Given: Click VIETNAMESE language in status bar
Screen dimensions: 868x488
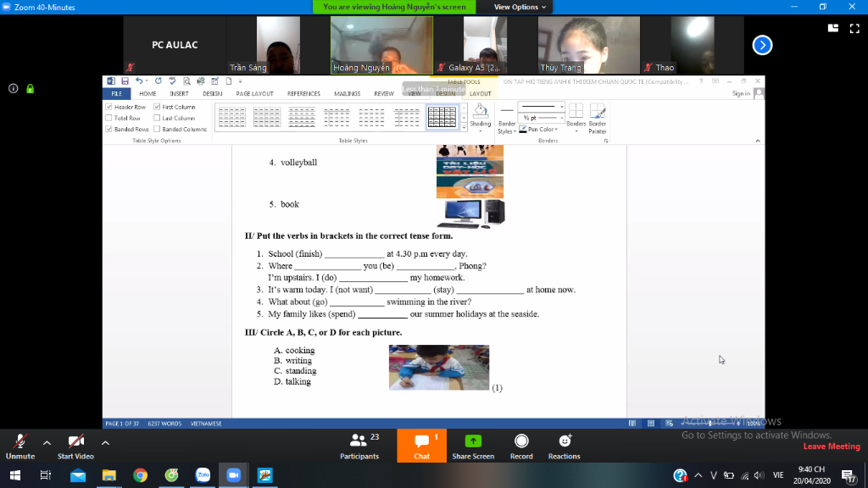Looking at the screenshot, I should (x=206, y=424).
